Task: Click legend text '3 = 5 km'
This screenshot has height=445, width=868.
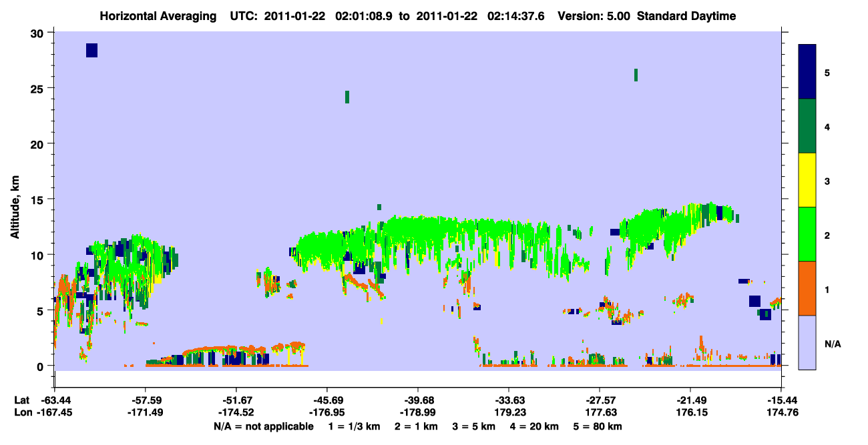Action: click(x=474, y=426)
